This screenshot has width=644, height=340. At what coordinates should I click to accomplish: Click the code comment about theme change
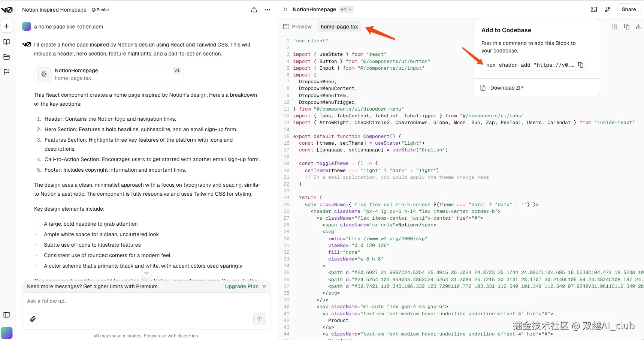[x=397, y=177]
